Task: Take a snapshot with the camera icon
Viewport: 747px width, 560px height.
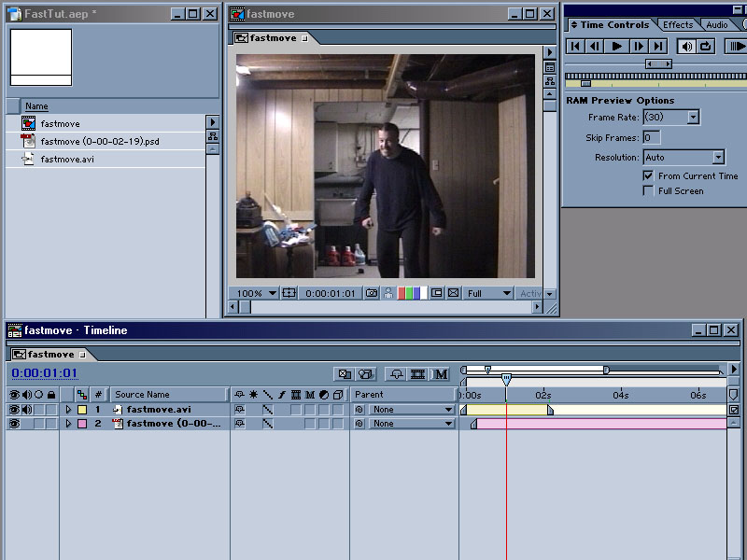Action: (x=372, y=293)
